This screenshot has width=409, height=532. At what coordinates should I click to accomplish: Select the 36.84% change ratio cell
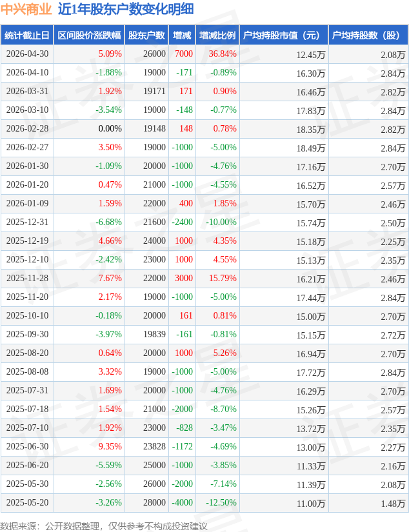(223, 54)
